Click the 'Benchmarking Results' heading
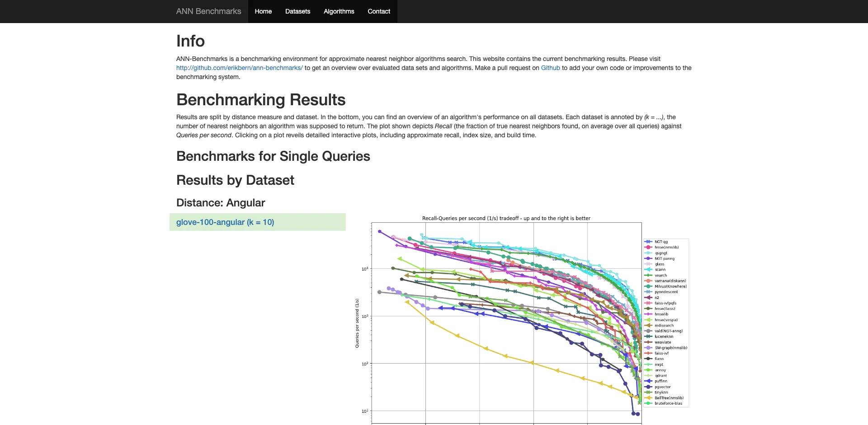This screenshot has width=868, height=425. (x=261, y=100)
